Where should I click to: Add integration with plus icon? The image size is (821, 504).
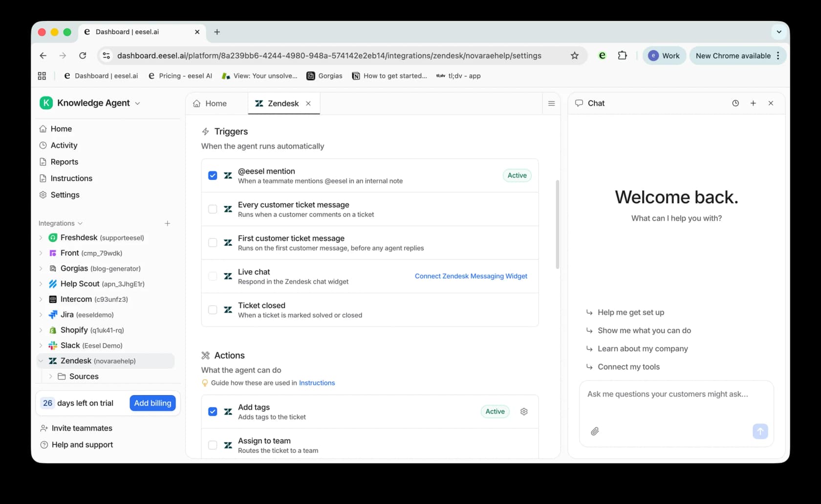click(x=167, y=223)
